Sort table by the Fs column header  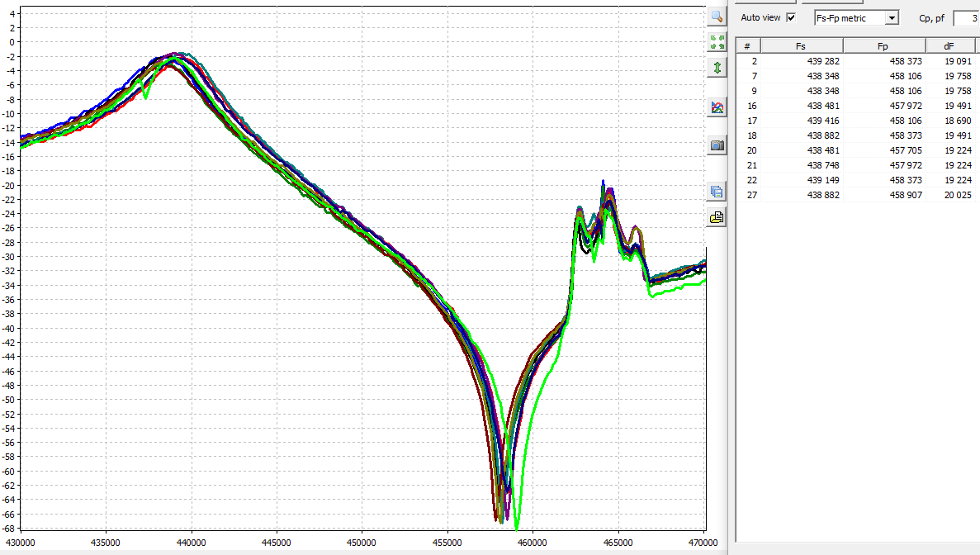pos(801,45)
